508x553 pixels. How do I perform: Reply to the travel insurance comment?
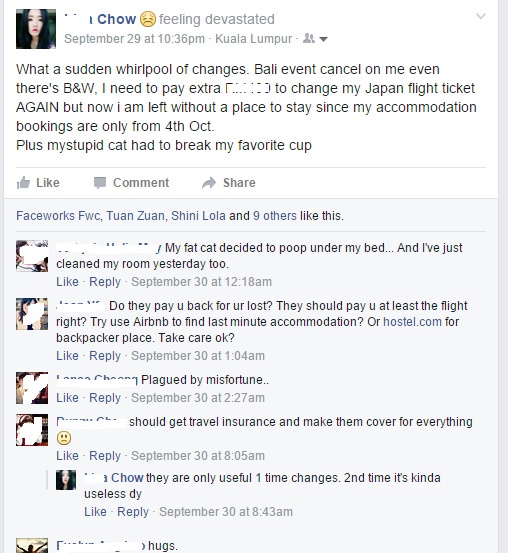point(105,456)
